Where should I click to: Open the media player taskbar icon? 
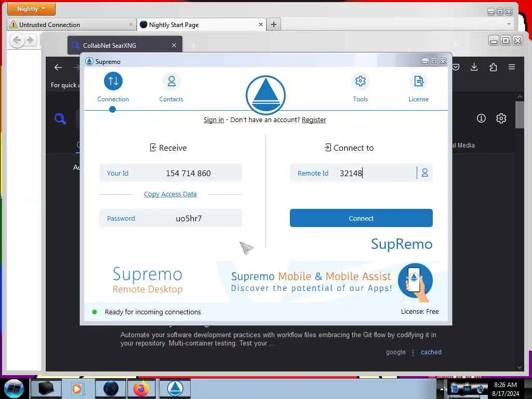coord(77,389)
